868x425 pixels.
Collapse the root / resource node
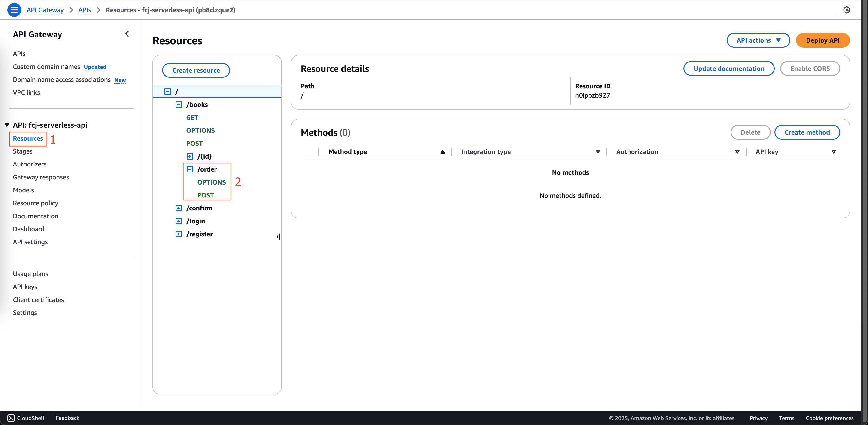[x=167, y=91]
